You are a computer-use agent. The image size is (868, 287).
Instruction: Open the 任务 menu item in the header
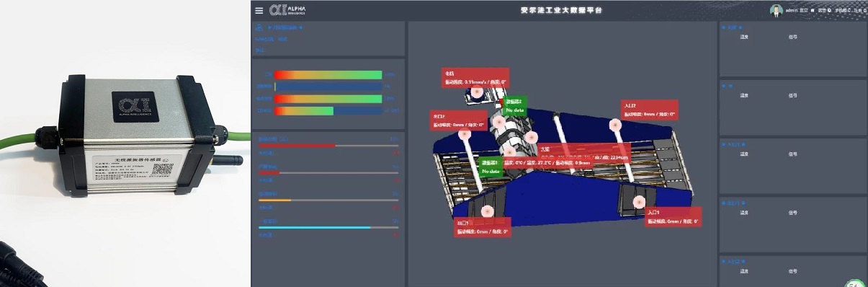pos(859,11)
